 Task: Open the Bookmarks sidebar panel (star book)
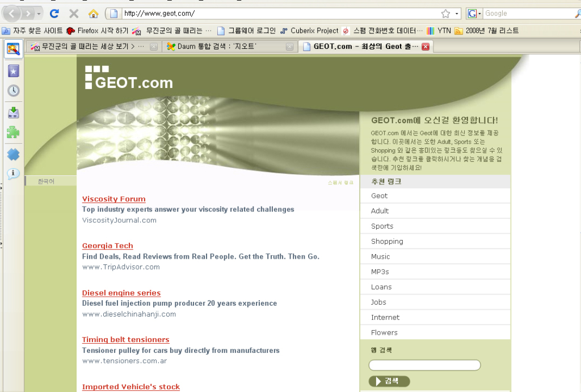pos(14,71)
